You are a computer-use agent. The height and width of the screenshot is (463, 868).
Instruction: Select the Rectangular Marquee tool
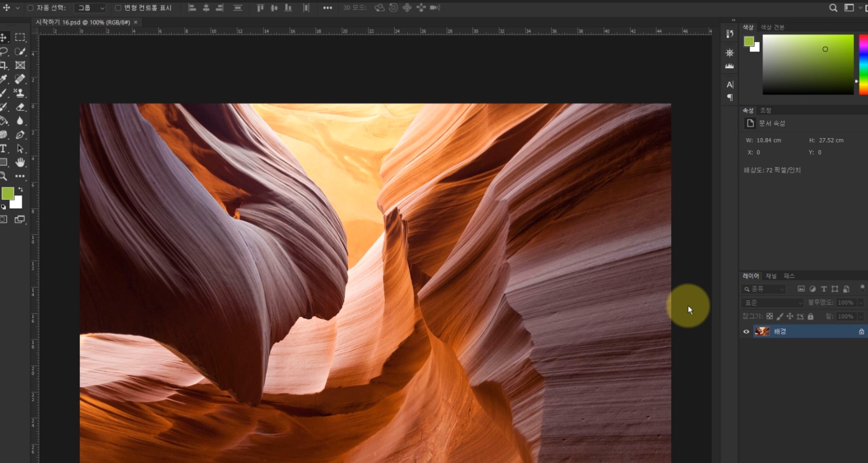pyautogui.click(x=20, y=37)
